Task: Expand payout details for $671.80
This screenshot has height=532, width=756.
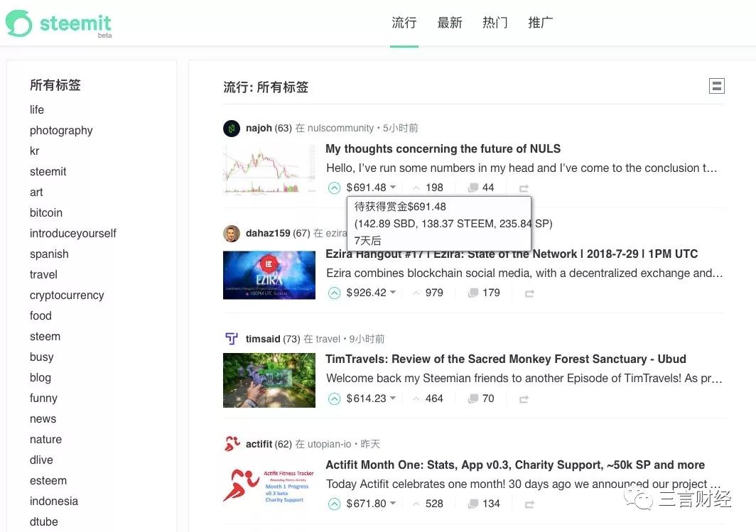Action: [371, 504]
